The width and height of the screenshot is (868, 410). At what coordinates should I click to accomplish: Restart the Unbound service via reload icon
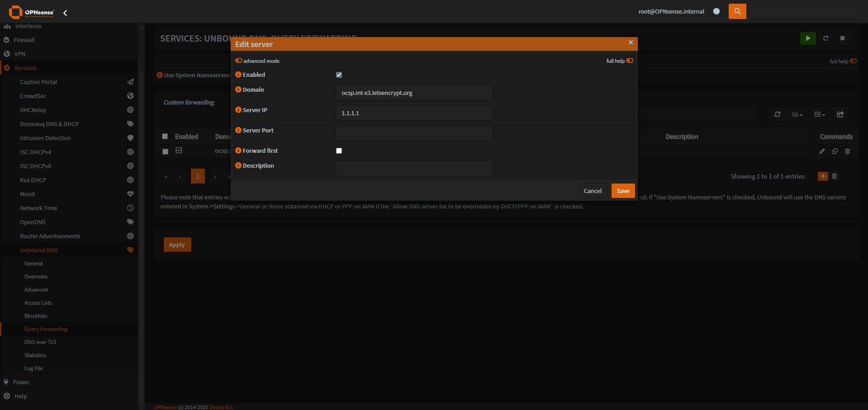[825, 38]
